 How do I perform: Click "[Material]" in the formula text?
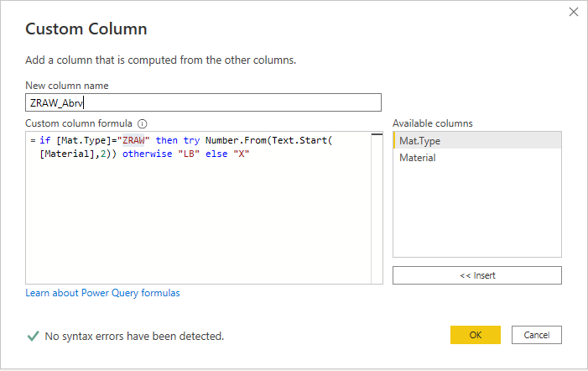tap(67, 154)
